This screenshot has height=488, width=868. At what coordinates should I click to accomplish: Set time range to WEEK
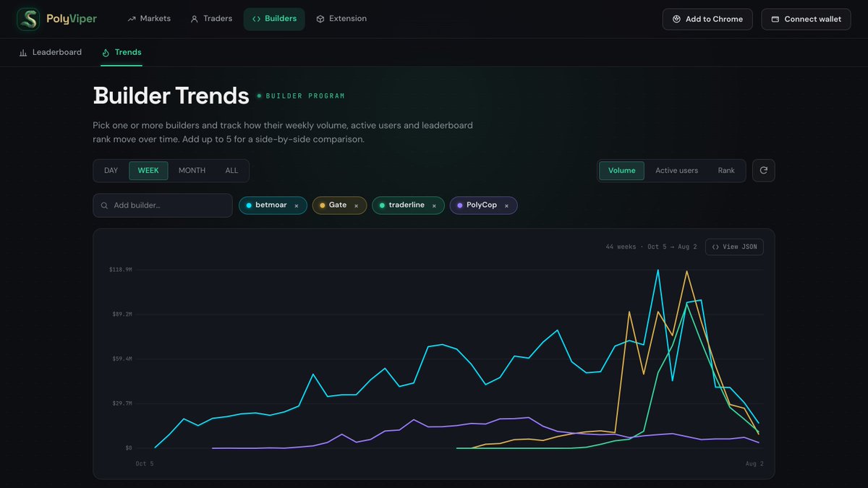click(x=148, y=171)
